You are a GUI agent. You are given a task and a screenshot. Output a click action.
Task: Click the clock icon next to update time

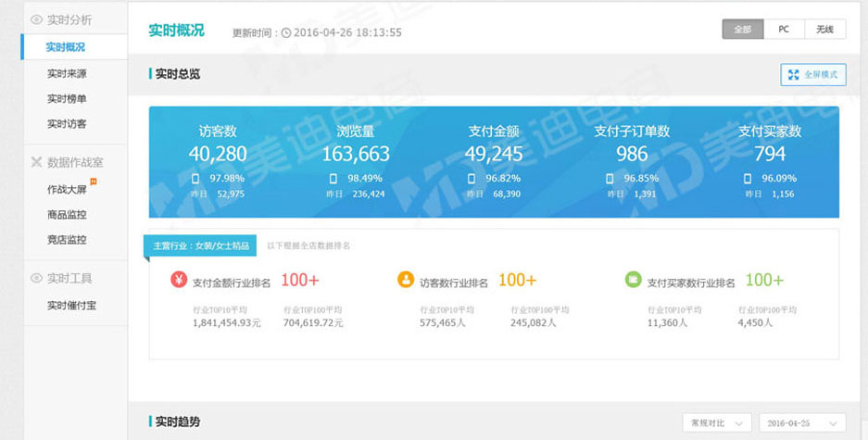286,32
